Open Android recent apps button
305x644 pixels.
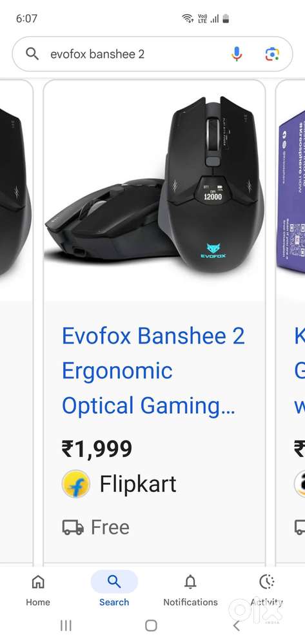click(66, 625)
